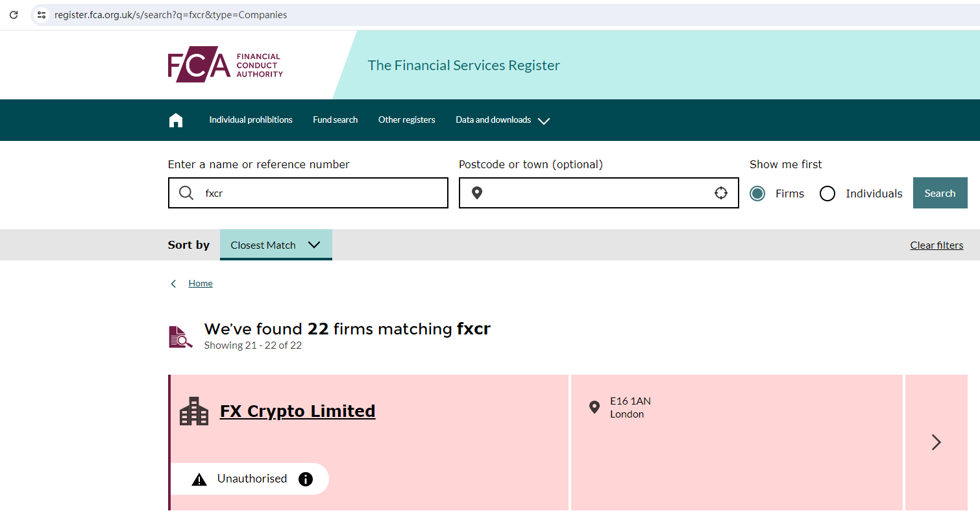Open the FX Crypto Limited link
This screenshot has height=513, width=980.
click(297, 411)
